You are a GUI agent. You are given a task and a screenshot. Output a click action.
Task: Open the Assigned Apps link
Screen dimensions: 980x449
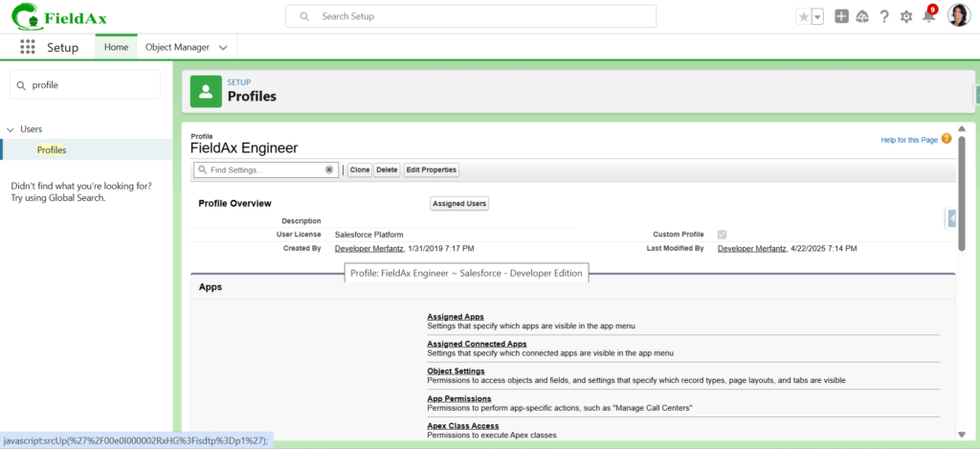pyautogui.click(x=456, y=317)
